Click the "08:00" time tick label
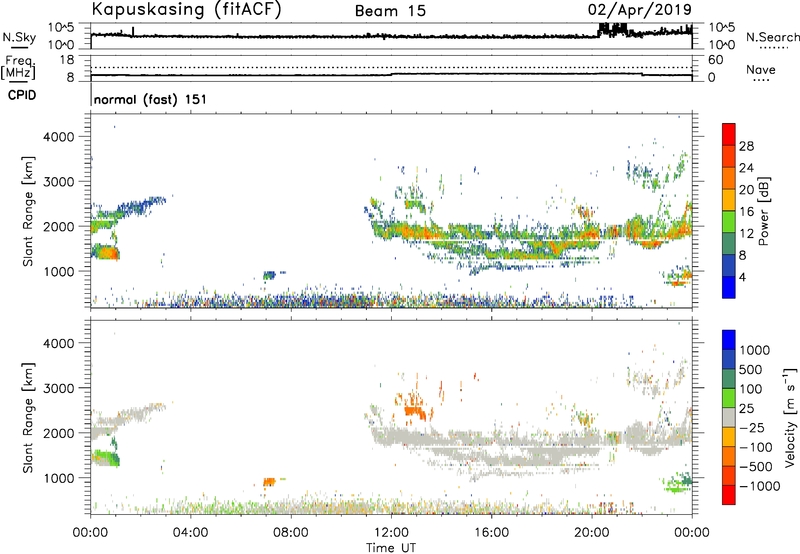The width and height of the screenshot is (800, 554). (x=291, y=533)
